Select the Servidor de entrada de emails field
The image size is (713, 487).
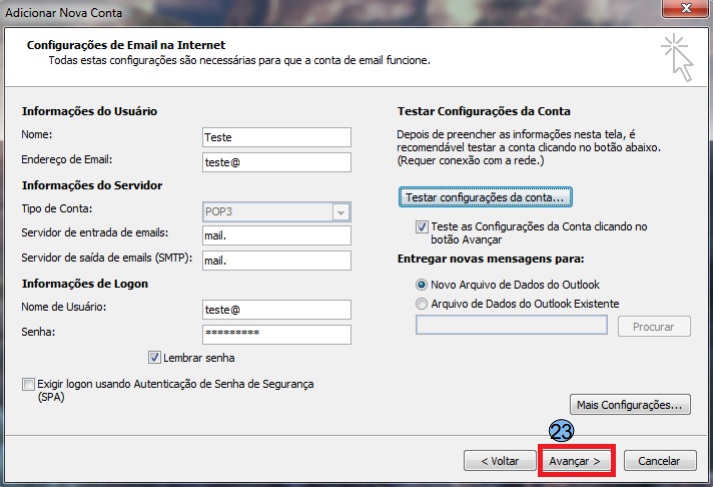[276, 235]
